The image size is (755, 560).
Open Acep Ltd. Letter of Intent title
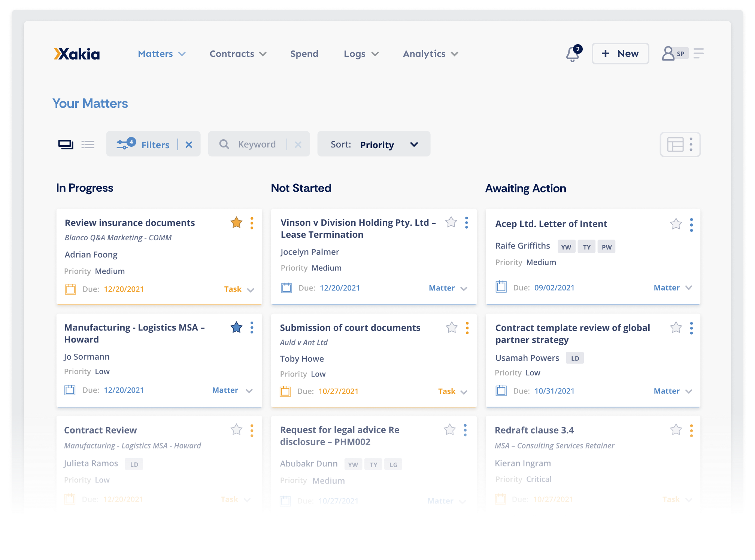[x=551, y=224]
